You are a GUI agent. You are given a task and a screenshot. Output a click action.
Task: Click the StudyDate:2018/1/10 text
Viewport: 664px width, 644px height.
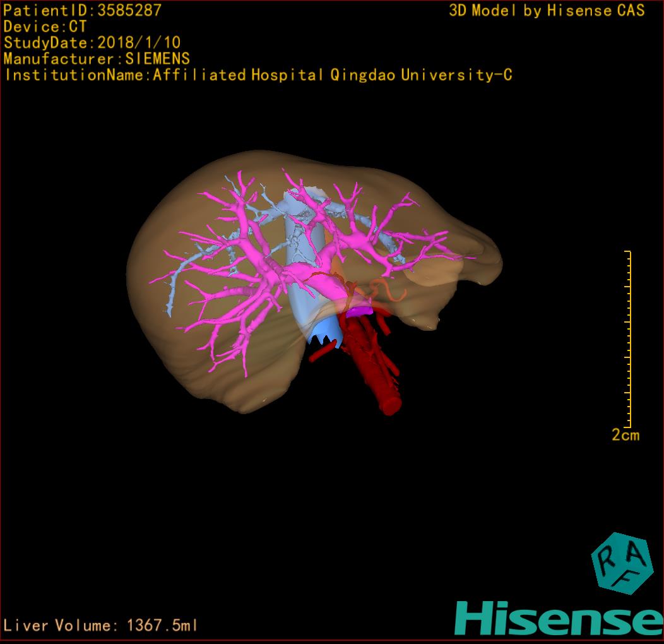(92, 42)
